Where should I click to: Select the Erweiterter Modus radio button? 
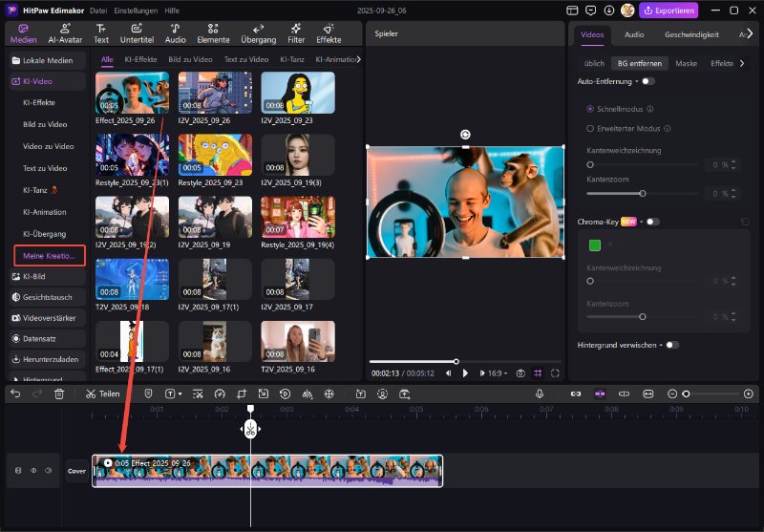[590, 129]
